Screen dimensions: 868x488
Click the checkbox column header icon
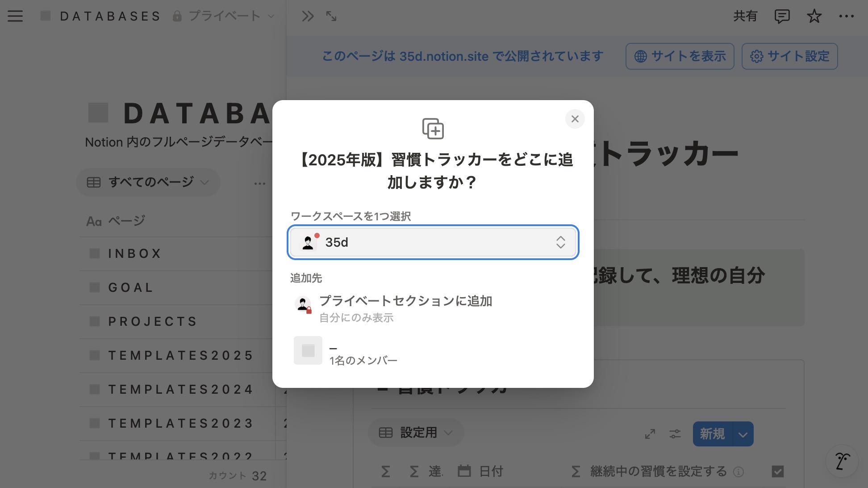click(x=778, y=471)
